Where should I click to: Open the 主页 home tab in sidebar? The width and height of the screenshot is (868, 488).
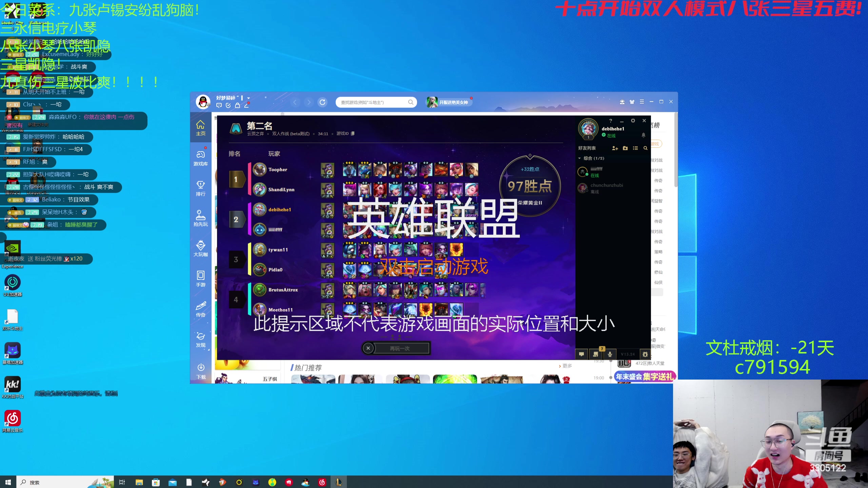[200, 128]
